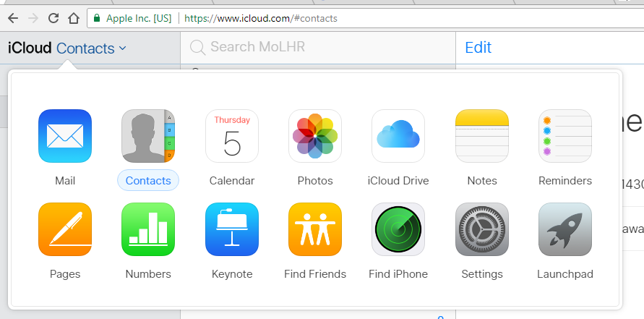The image size is (644, 319).
Task: Open the Mail app icon
Action: [x=65, y=136]
